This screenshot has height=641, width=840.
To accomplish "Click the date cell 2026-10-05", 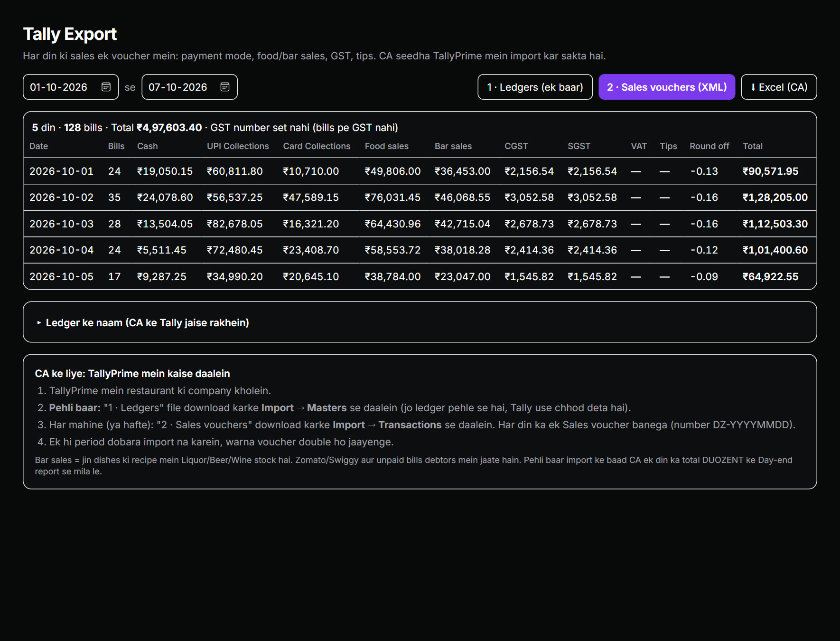I will click(x=61, y=276).
